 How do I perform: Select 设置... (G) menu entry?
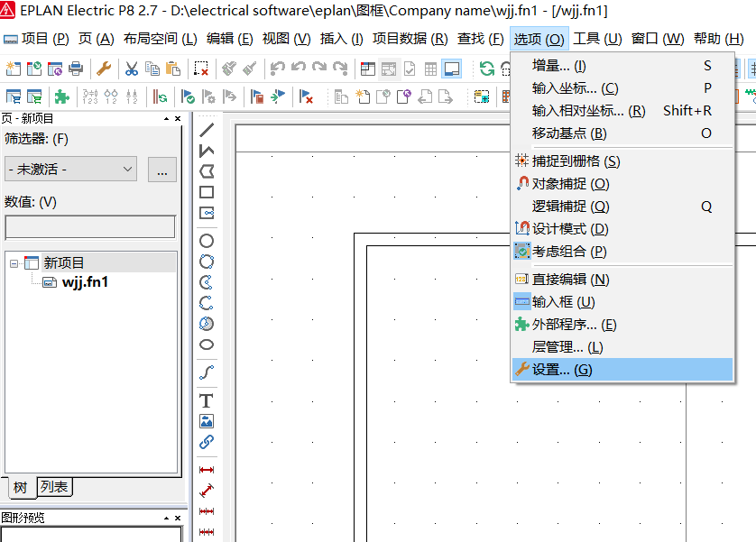tap(561, 370)
